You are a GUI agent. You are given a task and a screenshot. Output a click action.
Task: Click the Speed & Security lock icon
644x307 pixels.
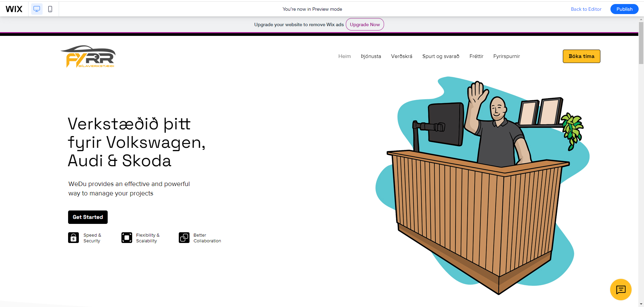tap(73, 238)
